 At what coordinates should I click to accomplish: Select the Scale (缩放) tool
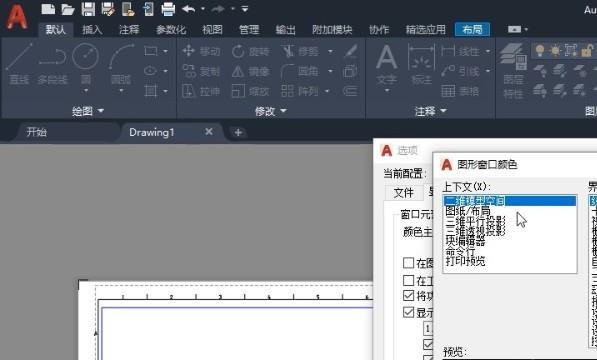click(251, 91)
